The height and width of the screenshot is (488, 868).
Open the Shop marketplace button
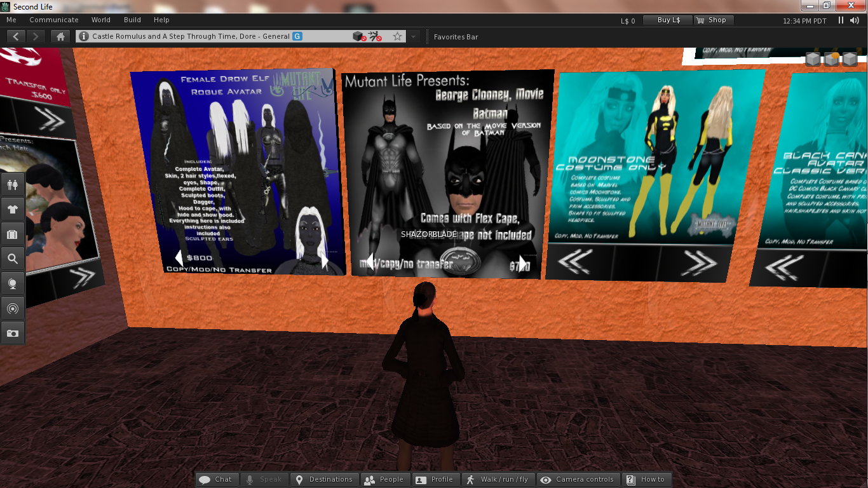712,20
